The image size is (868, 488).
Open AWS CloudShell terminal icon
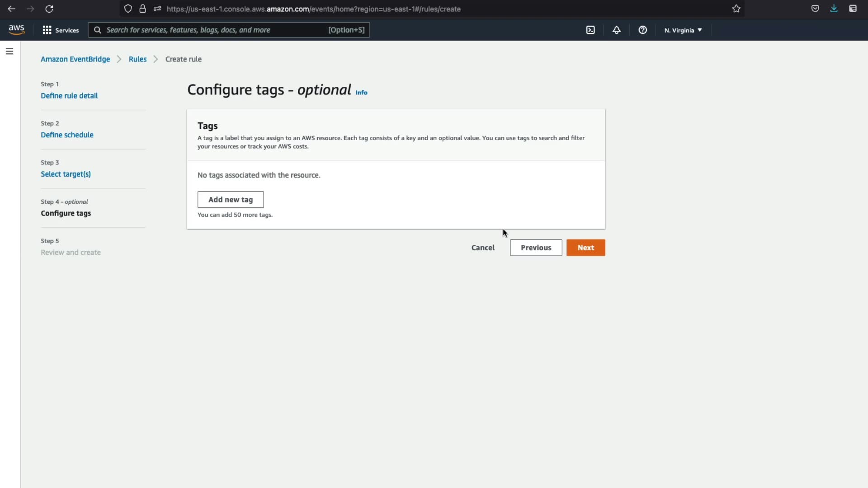pyautogui.click(x=590, y=30)
